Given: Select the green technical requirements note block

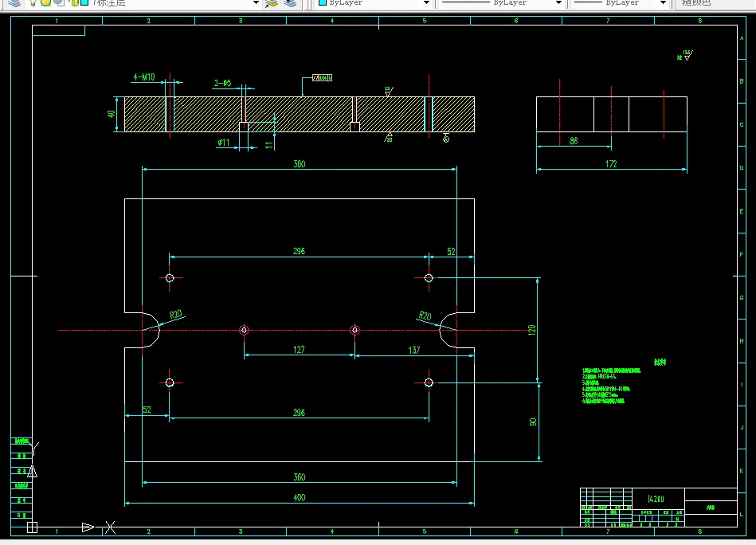Looking at the screenshot, I should [611, 386].
